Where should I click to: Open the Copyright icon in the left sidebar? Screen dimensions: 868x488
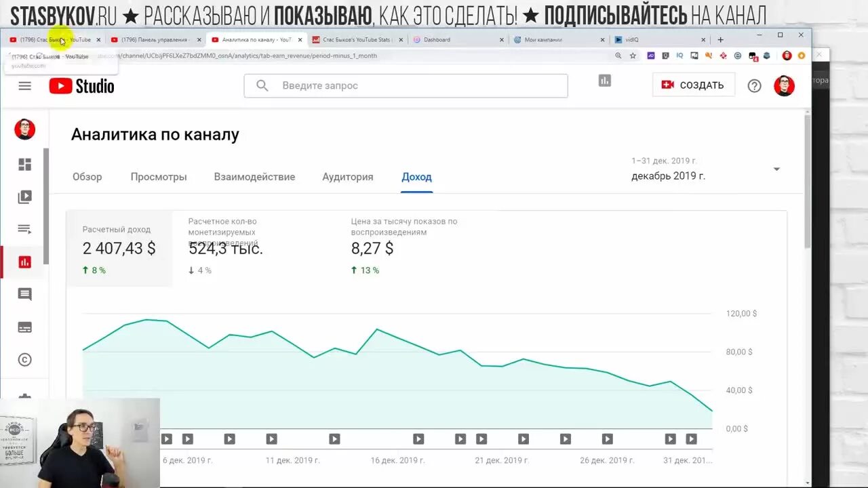coord(24,360)
